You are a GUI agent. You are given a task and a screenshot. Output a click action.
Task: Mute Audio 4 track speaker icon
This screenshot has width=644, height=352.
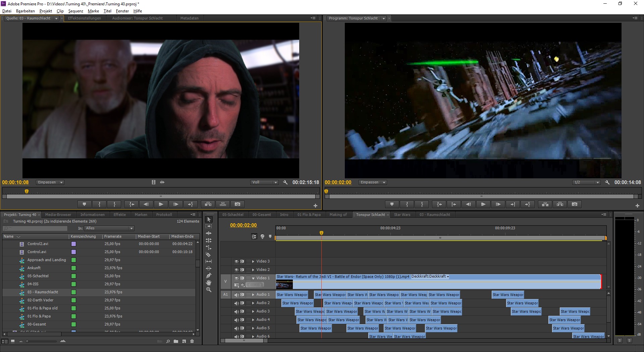tap(236, 320)
